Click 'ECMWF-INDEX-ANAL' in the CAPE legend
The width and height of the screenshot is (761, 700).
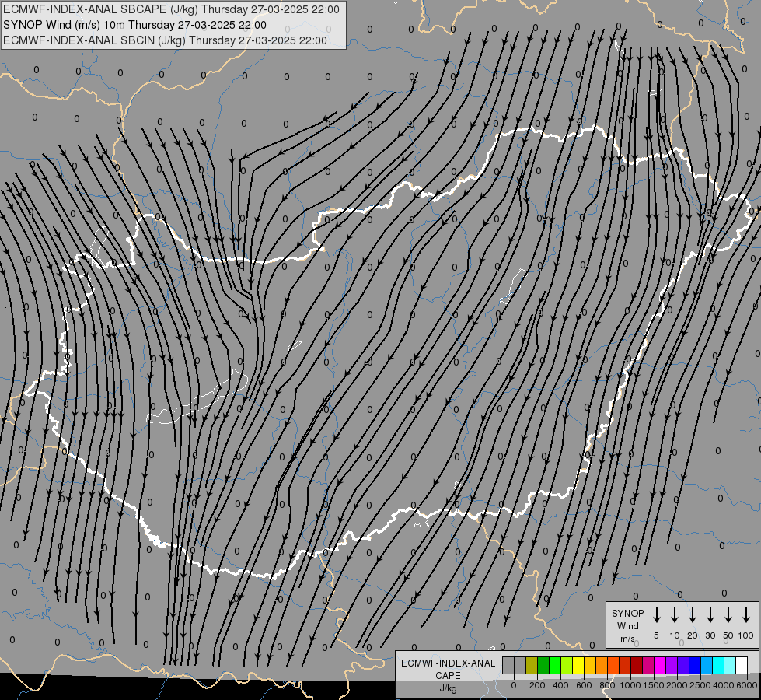click(x=448, y=663)
